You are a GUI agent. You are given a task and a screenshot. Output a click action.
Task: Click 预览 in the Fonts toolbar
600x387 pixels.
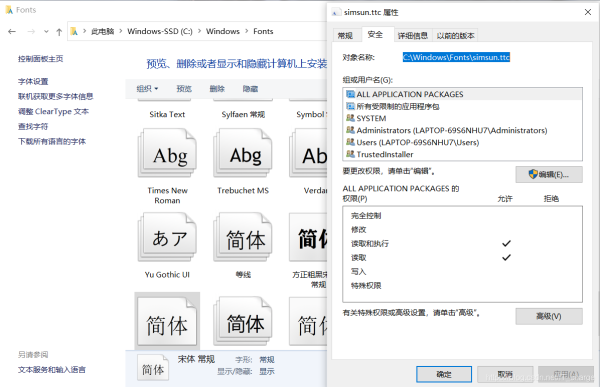point(184,89)
